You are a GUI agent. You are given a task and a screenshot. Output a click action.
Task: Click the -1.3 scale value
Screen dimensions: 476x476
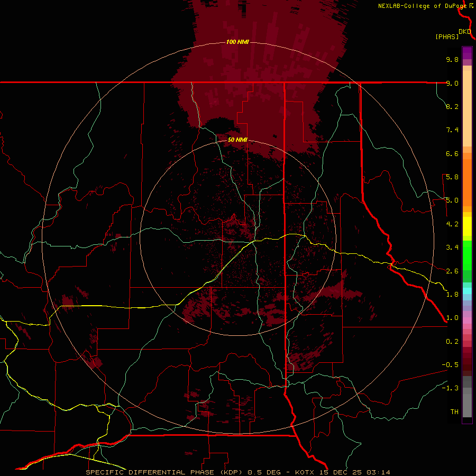tap(450, 388)
